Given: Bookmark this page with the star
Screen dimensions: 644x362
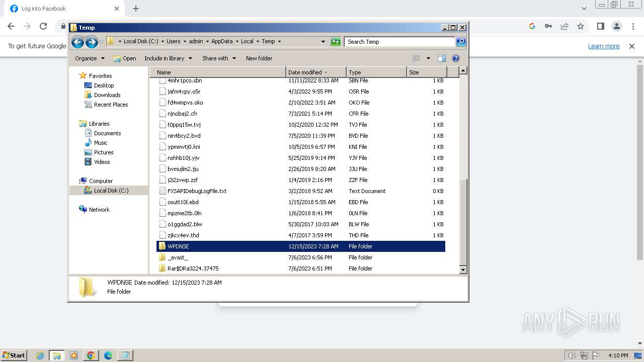Looking at the screenshot, I should pyautogui.click(x=581, y=26).
